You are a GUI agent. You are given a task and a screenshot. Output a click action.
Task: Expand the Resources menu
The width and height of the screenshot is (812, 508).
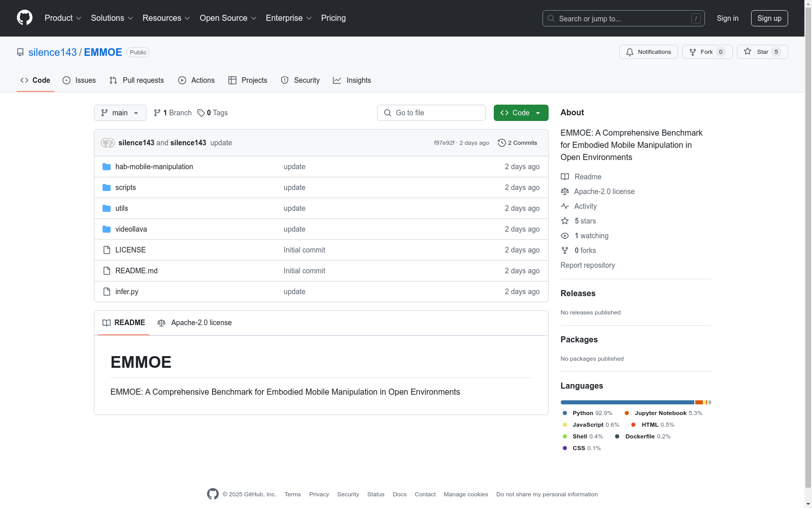166,18
